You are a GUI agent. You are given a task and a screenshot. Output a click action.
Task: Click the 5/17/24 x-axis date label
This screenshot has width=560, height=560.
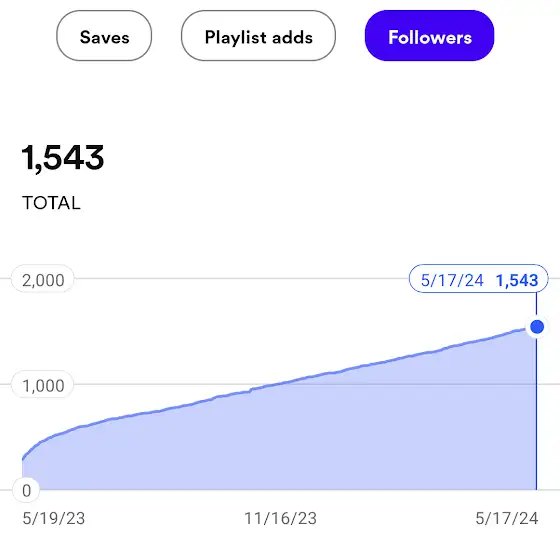pos(506,518)
